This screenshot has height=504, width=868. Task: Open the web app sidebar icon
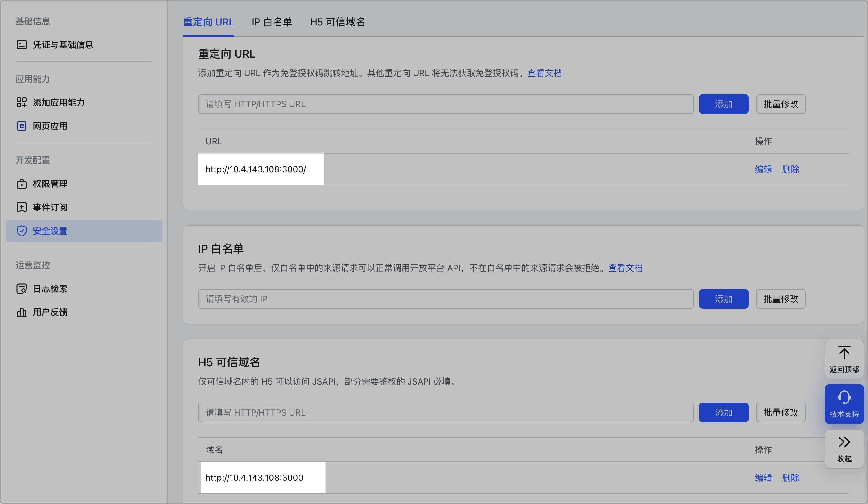(21, 126)
